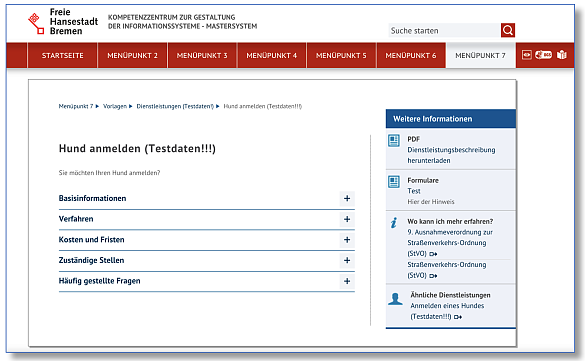
Task: Click Vorlagen in the breadcrumb
Action: coord(115,106)
